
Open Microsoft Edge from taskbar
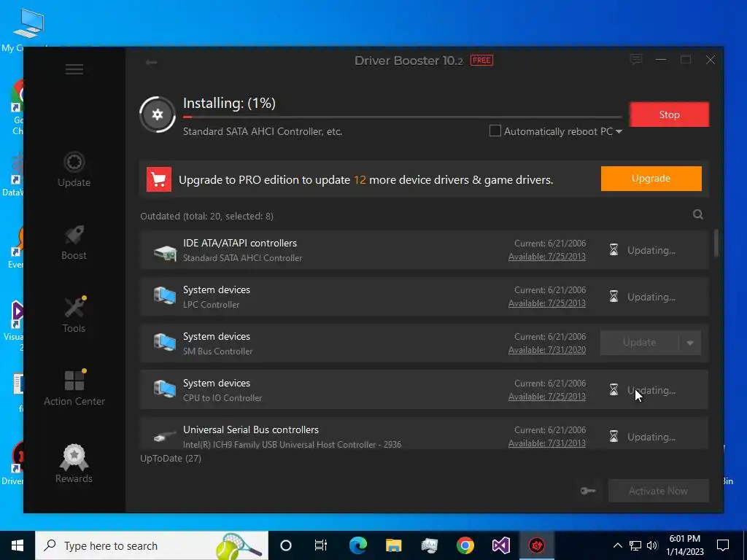pyautogui.click(x=357, y=545)
